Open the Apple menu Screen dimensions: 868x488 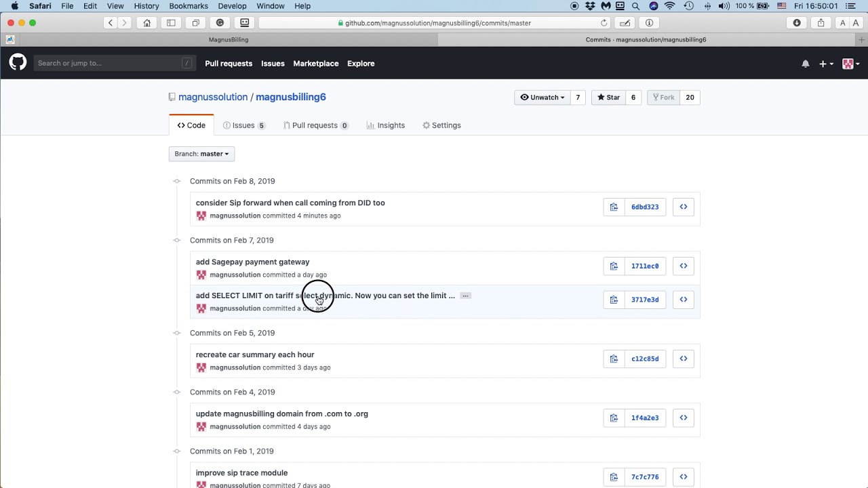point(14,6)
